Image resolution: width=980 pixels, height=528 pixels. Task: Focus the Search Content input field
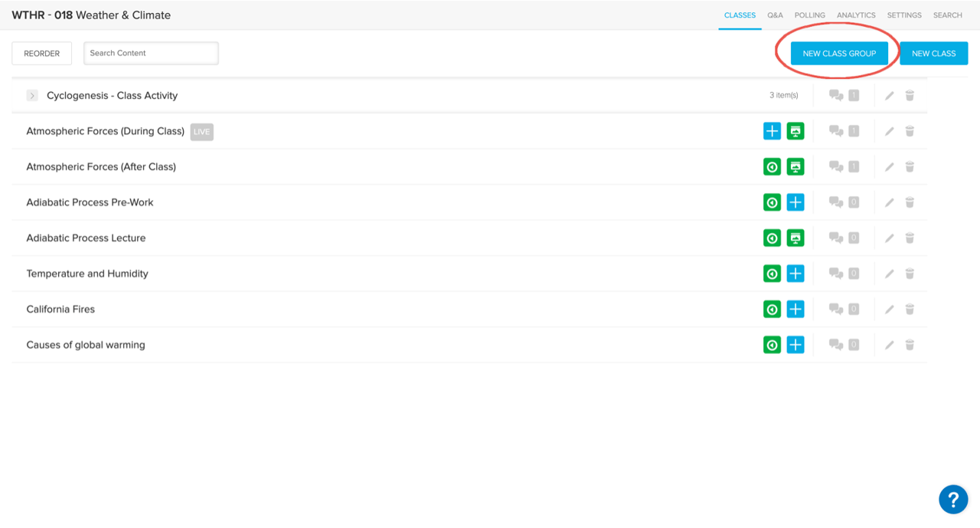151,54
